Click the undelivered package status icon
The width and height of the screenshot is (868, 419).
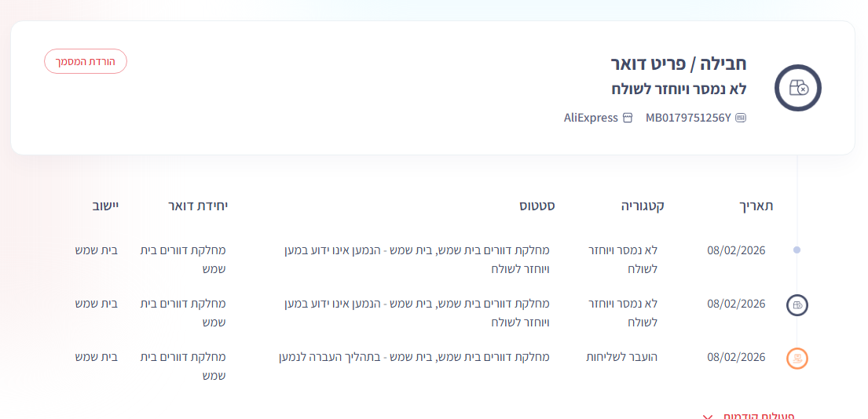coord(797,88)
